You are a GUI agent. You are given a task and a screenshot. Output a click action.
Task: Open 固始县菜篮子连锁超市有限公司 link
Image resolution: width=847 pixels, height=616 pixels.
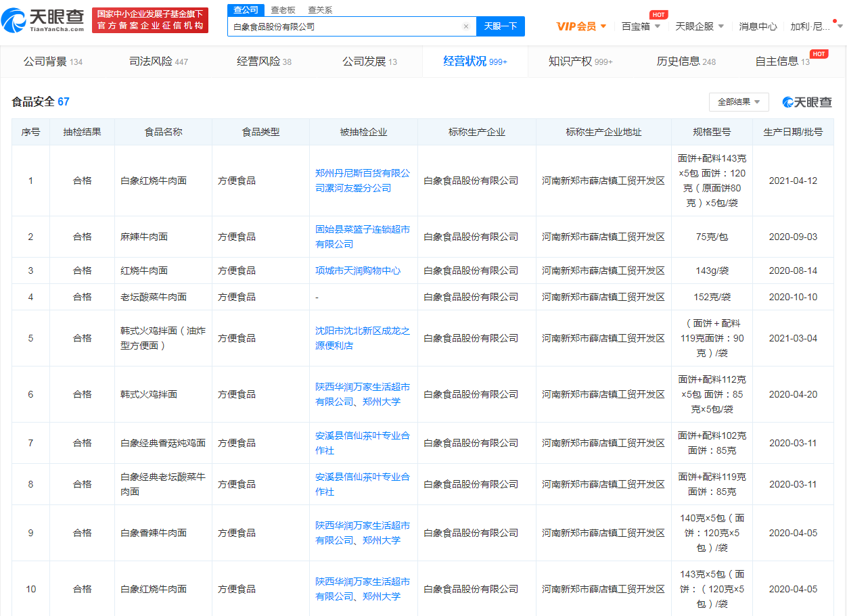coord(363,237)
